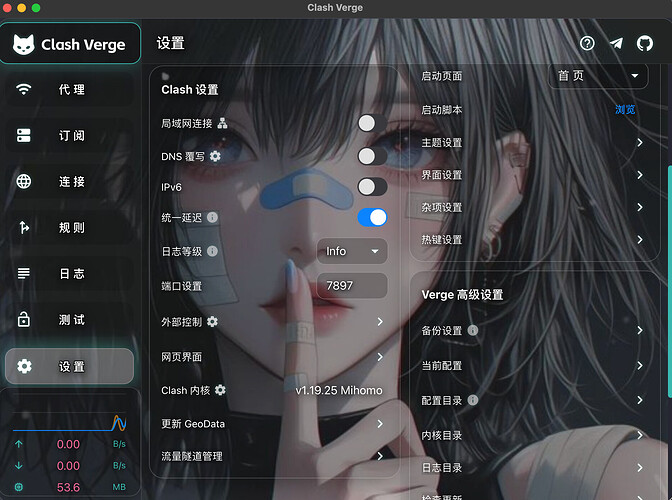
Task: Expand 杂项设置 chevron
Action: [640, 207]
